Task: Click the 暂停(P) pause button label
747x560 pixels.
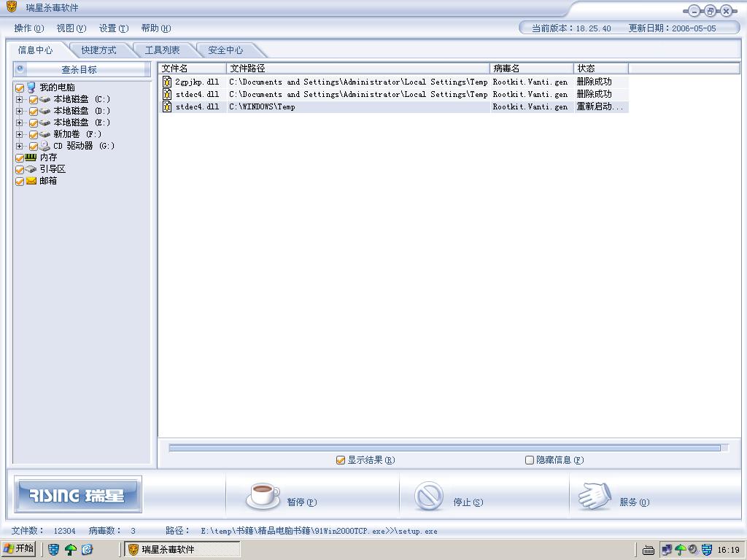Action: point(302,502)
